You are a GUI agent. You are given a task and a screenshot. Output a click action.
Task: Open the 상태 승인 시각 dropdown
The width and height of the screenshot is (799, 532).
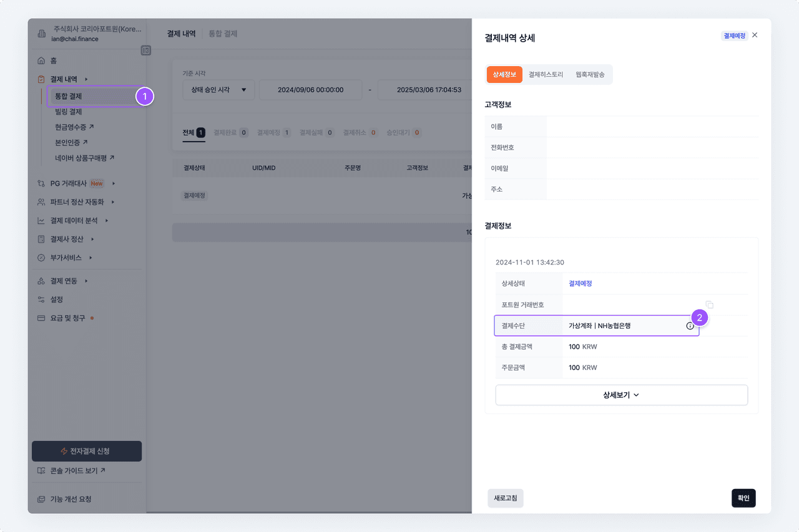point(218,90)
